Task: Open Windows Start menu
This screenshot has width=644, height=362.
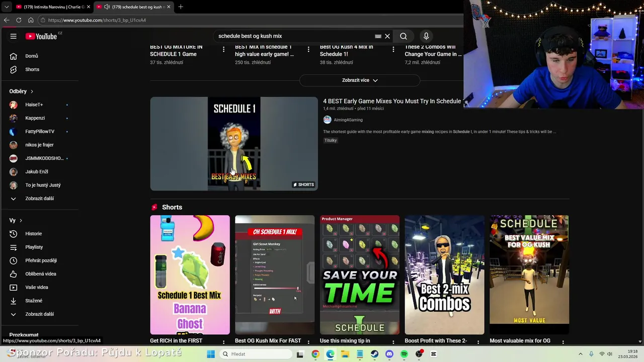Action: (x=211, y=354)
